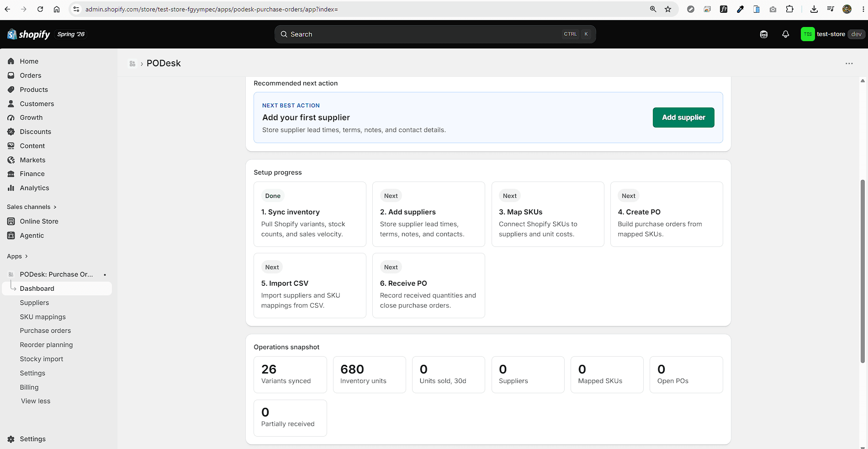868x449 pixels.
Task: Open PODesk Settings page
Action: [32, 373]
